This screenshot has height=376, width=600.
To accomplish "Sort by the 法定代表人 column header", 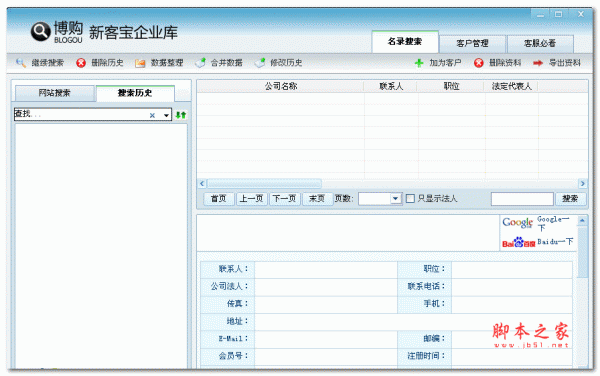I will pyautogui.click(x=512, y=86).
